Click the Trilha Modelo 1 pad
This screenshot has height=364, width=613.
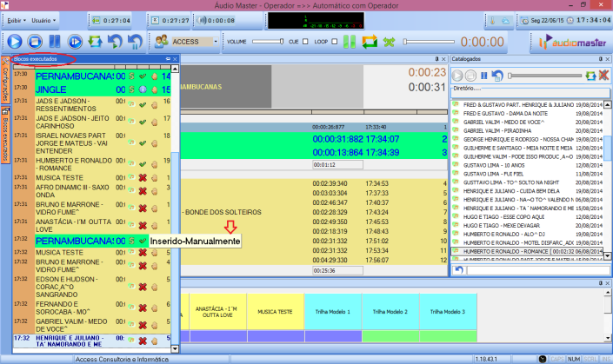coord(333,312)
